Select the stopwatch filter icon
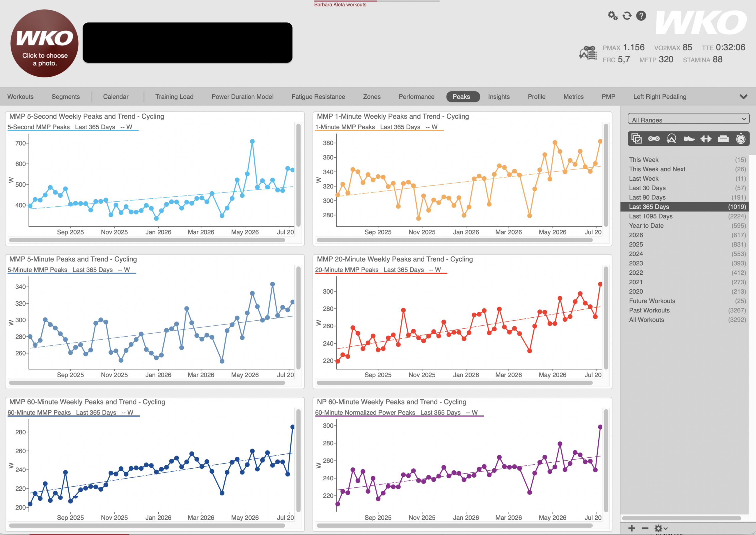 tap(741, 139)
